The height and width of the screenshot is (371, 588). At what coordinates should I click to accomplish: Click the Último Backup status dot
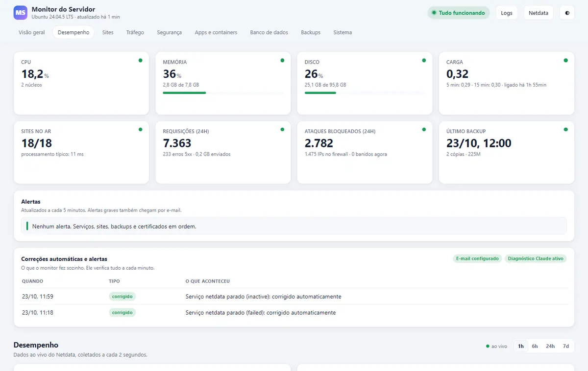(x=566, y=129)
